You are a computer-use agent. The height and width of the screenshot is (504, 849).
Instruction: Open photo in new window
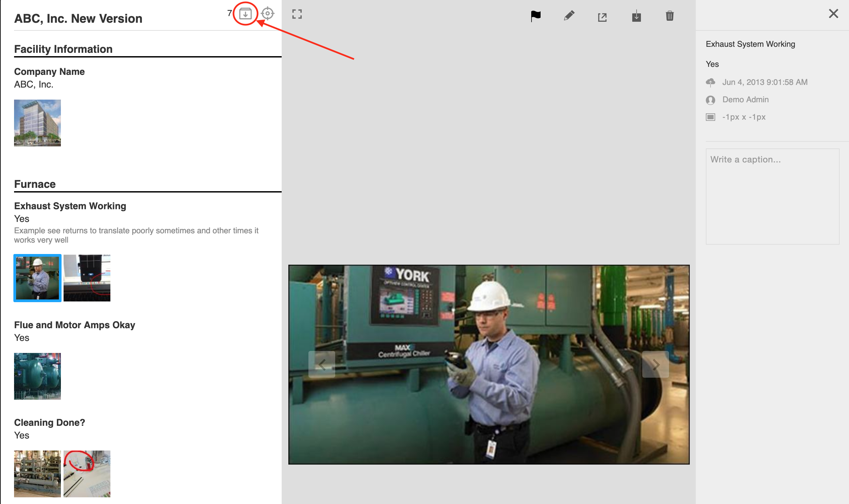(x=602, y=17)
